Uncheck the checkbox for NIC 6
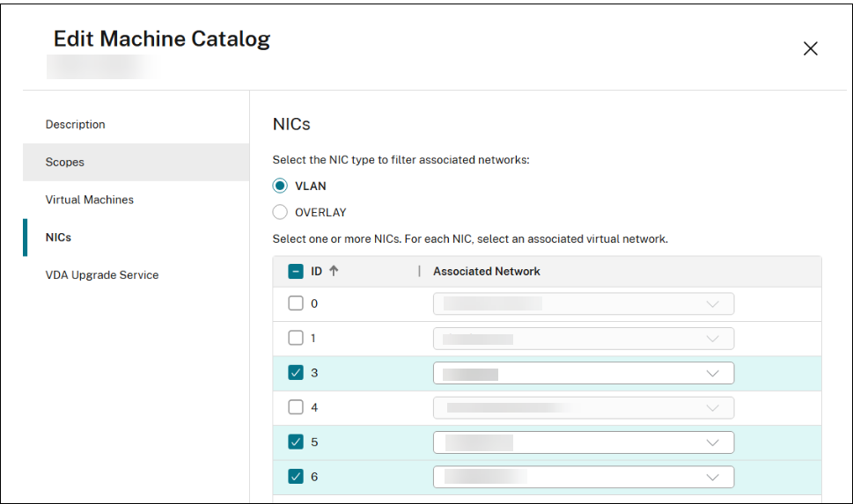The height and width of the screenshot is (504, 853). [x=296, y=476]
